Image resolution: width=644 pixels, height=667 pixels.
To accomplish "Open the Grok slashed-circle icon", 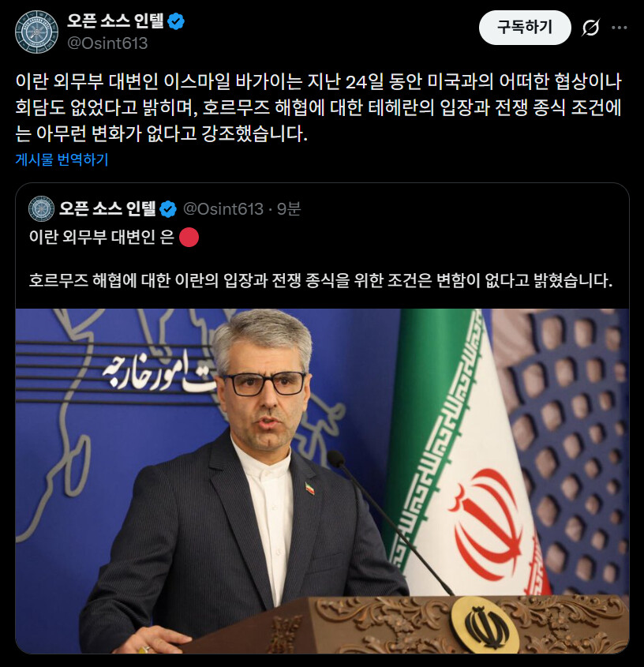I will 590,28.
